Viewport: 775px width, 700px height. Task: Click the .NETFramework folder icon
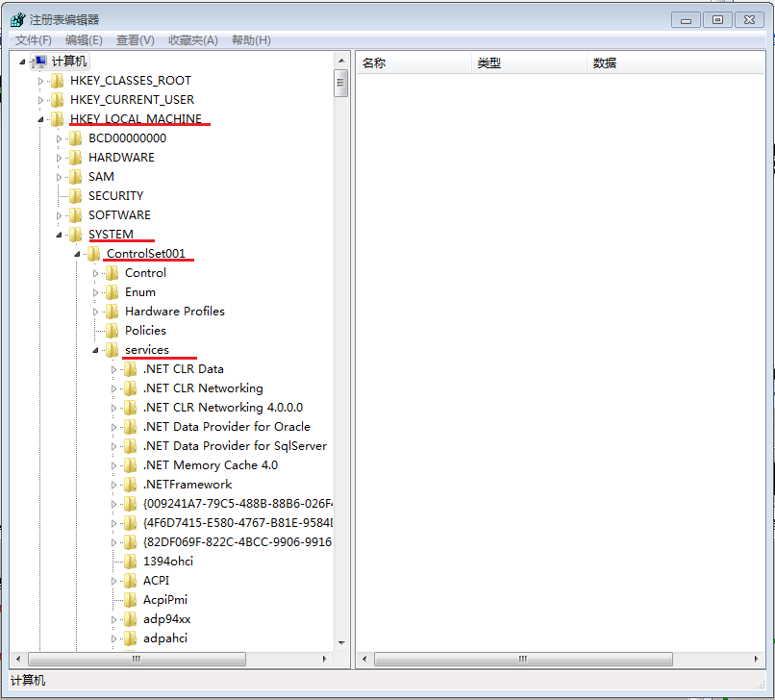[131, 485]
